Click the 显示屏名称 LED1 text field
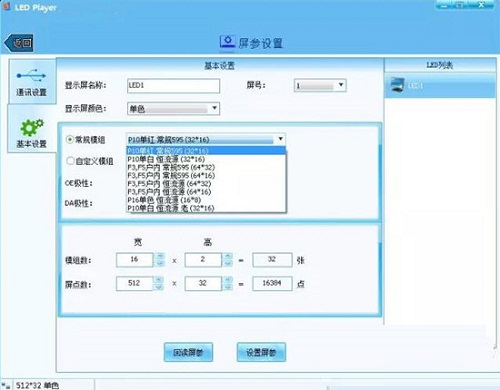Screen dimensions: 500x390 pos(173,86)
